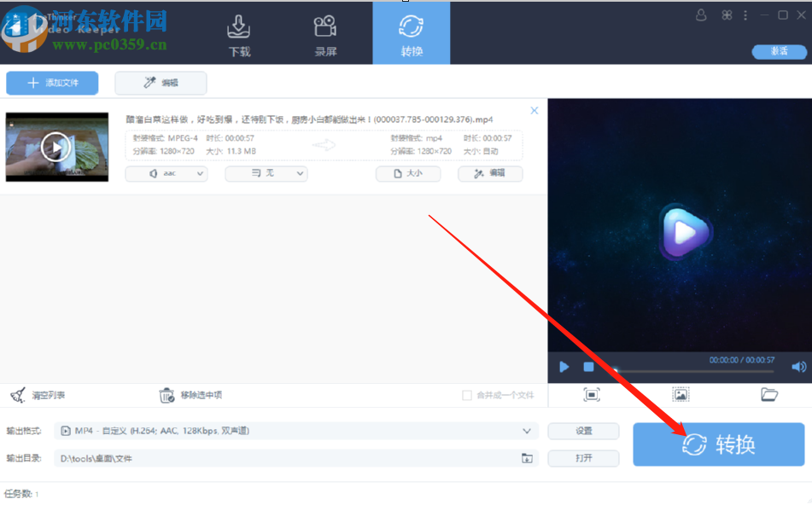Switch to the 转换 convert tab

pyautogui.click(x=411, y=32)
